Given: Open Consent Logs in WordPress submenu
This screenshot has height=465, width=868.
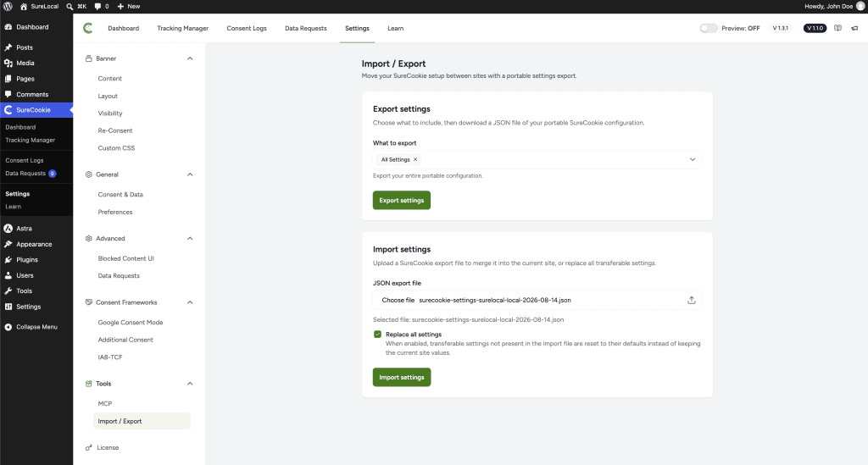Looking at the screenshot, I should point(25,160).
